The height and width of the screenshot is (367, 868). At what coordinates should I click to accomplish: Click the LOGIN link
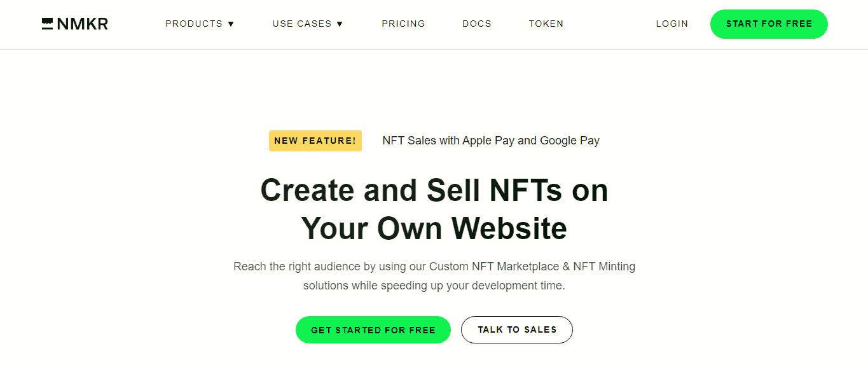pos(672,24)
